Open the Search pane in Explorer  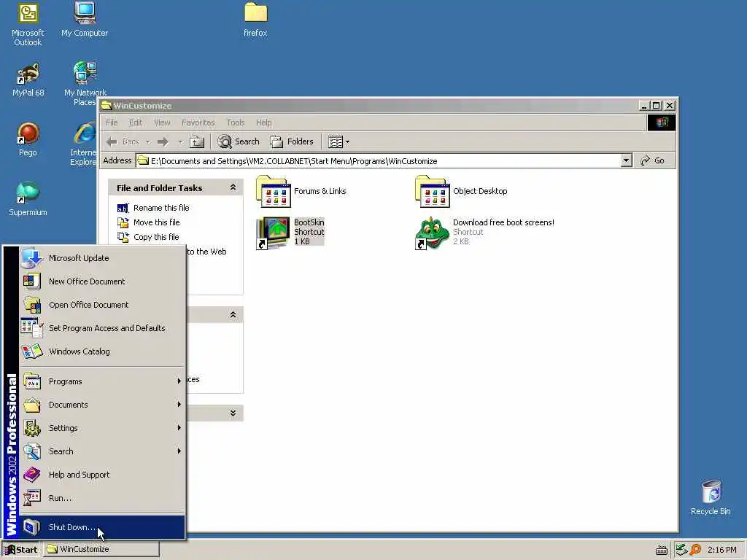(x=239, y=142)
